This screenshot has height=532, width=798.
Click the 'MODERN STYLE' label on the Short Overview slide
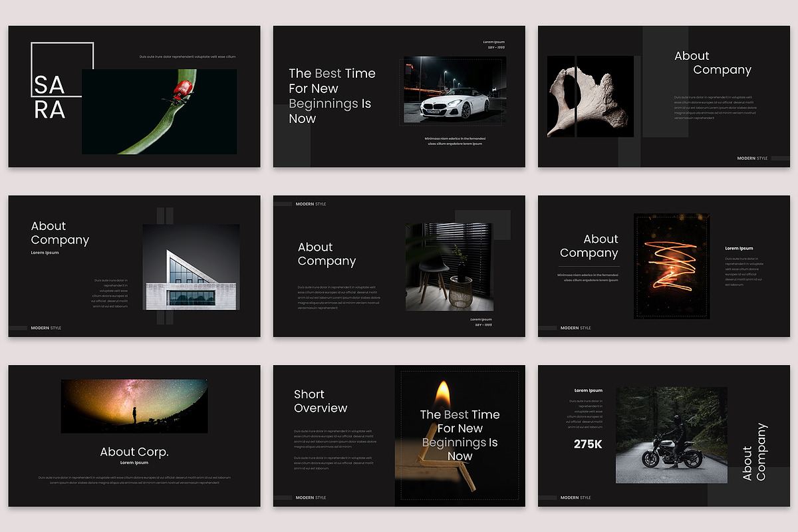(311, 497)
